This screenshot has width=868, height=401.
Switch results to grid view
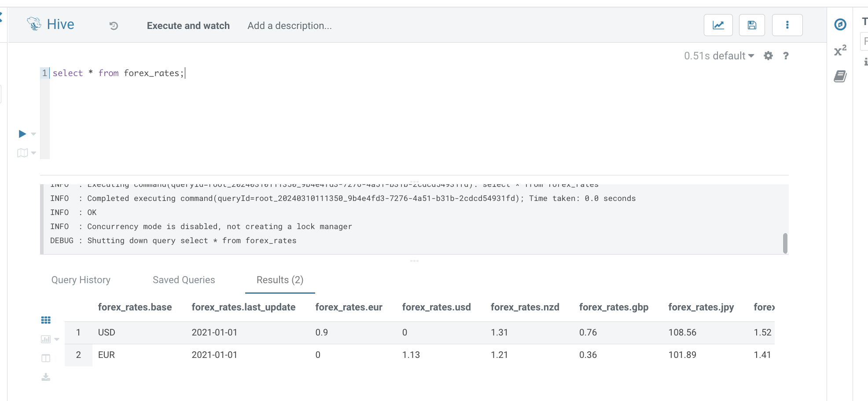click(x=46, y=320)
